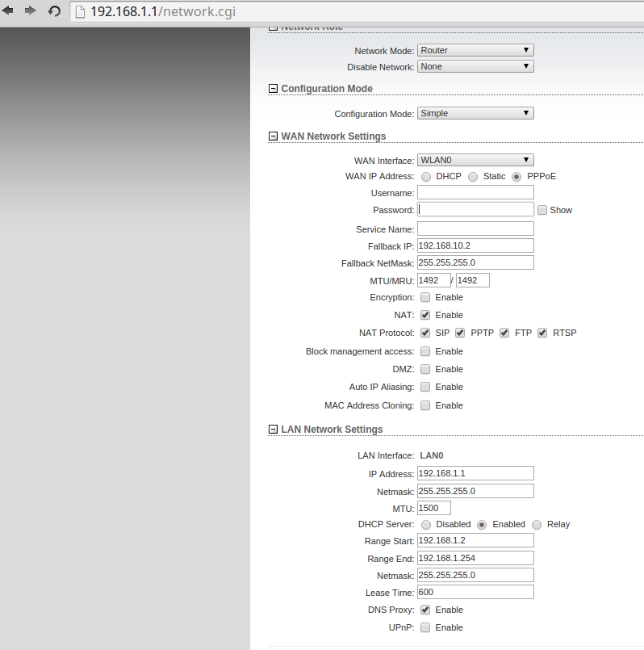The height and width of the screenshot is (650, 644).
Task: Toggle the SIP NAT protocol checkbox
Action: point(425,333)
